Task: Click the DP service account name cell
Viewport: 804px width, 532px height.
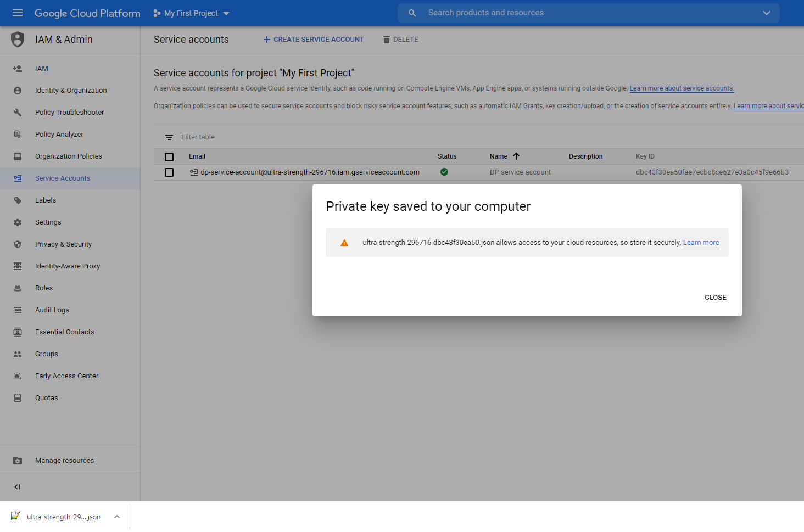Action: point(520,172)
